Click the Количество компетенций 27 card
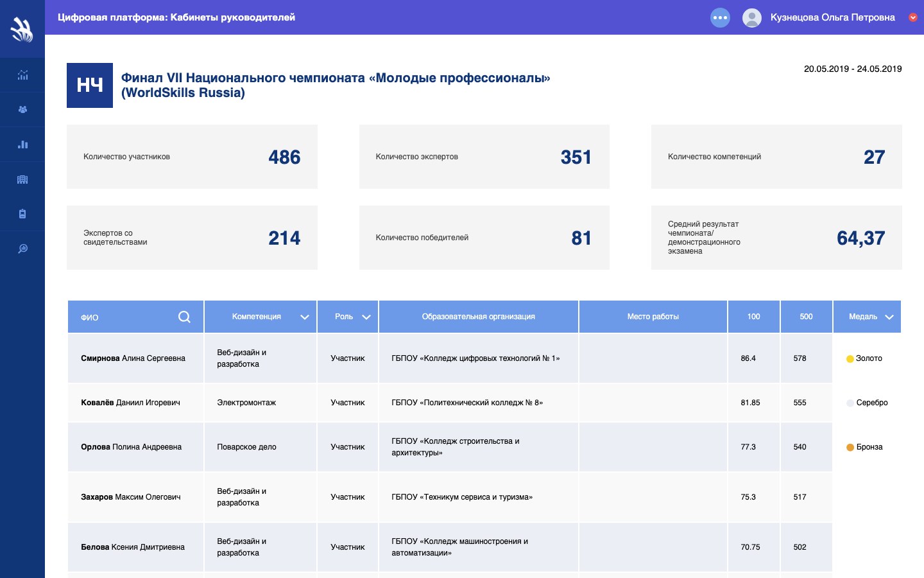 click(776, 157)
